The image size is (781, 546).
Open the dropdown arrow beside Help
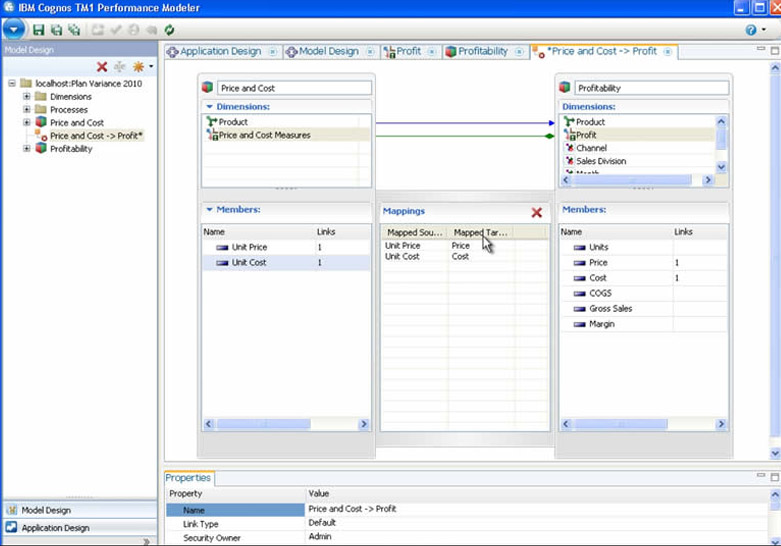click(x=764, y=30)
